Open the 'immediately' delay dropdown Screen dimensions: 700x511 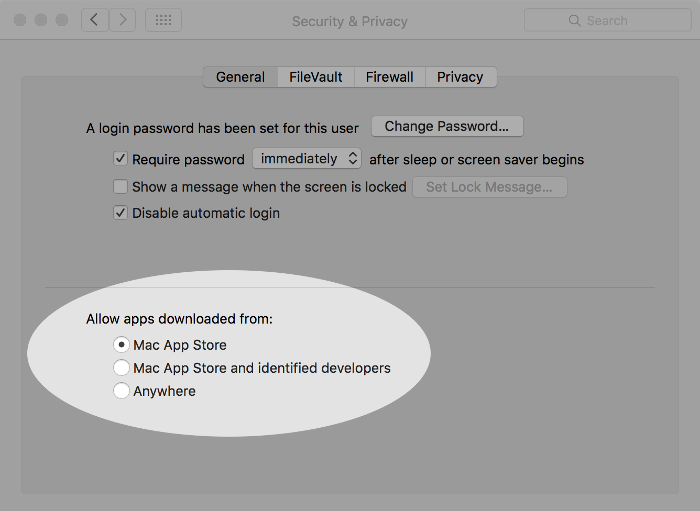[x=307, y=158]
